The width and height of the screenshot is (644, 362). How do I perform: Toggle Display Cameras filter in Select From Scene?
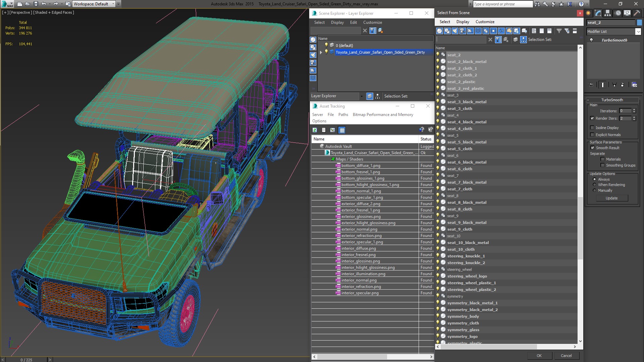tap(463, 31)
